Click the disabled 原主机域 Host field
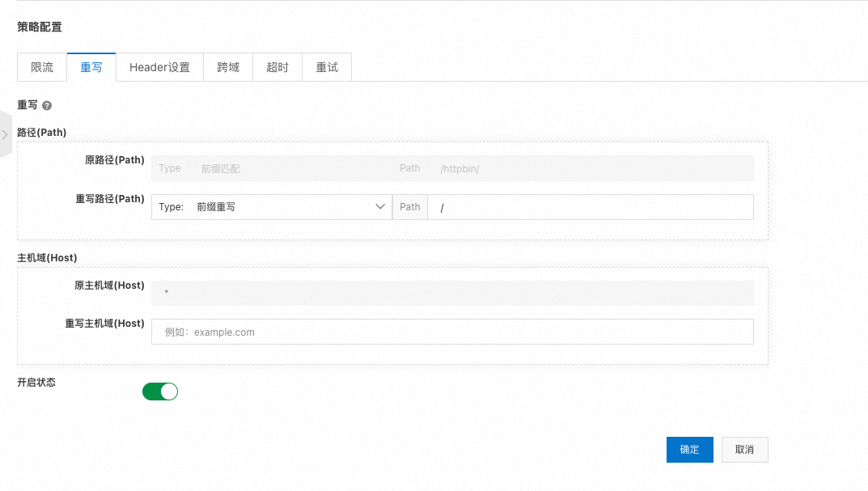868x491 pixels. (452, 293)
